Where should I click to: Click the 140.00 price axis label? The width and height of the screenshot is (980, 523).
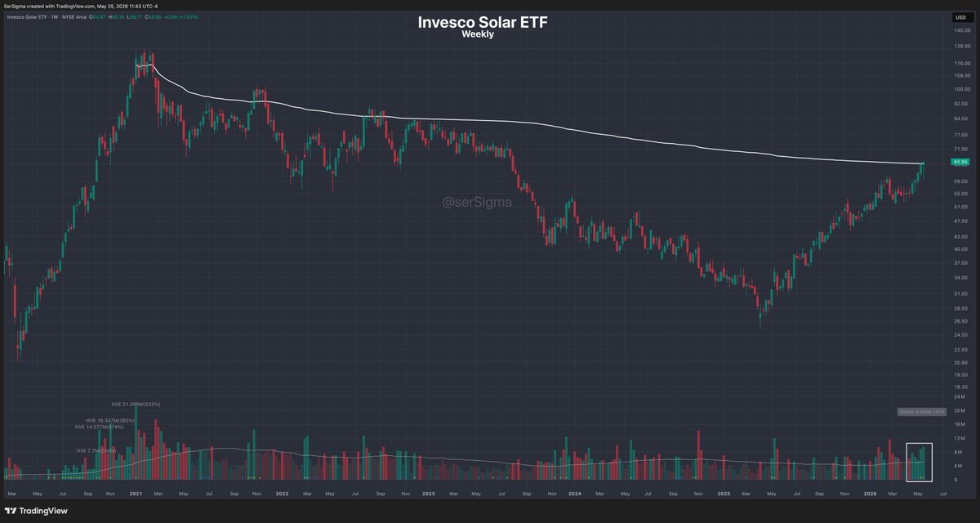(x=963, y=30)
